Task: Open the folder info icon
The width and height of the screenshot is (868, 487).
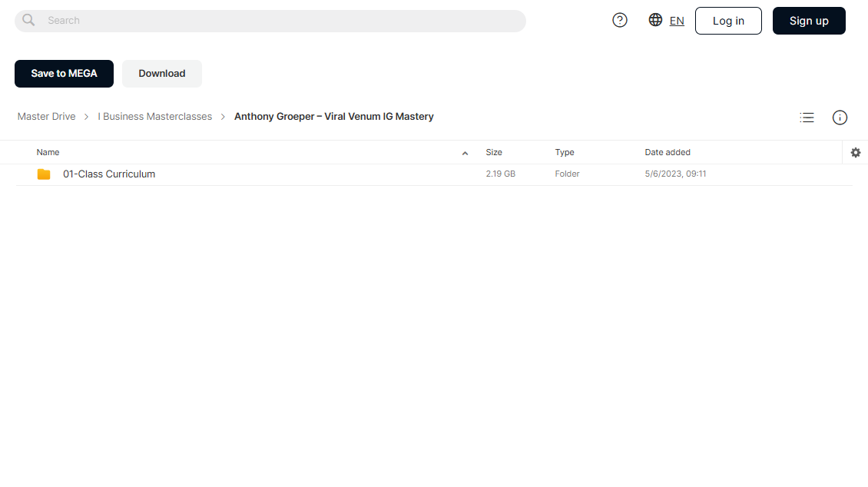Action: click(840, 118)
